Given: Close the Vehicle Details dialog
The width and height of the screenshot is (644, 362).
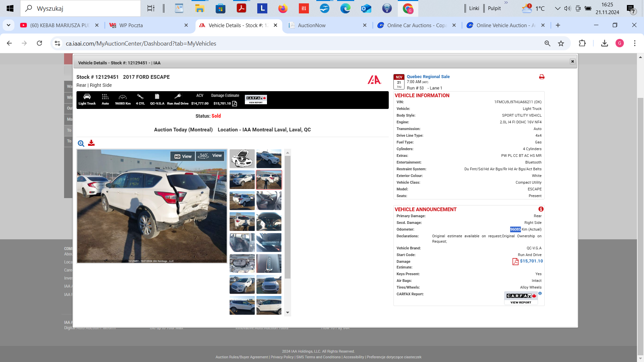Looking at the screenshot, I should [x=573, y=61].
